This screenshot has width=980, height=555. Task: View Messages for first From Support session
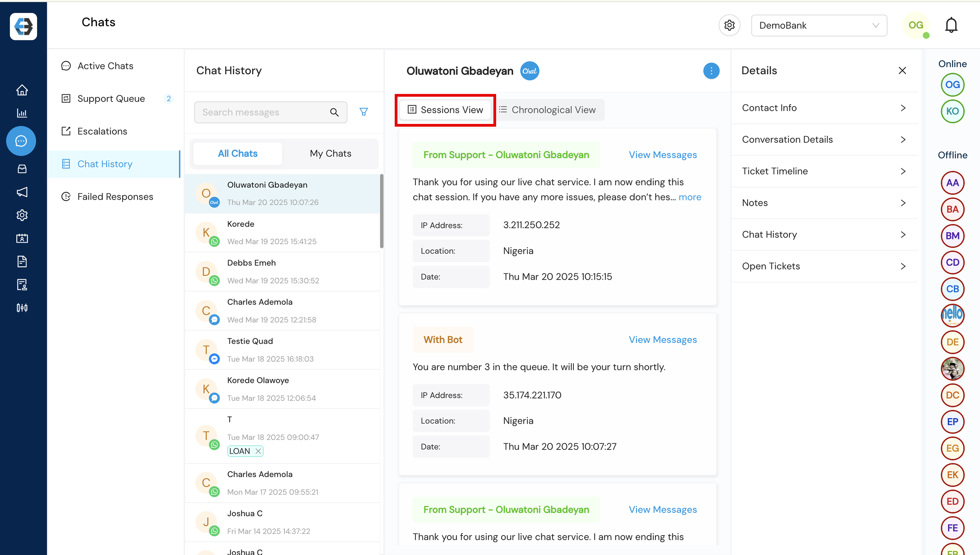click(x=662, y=155)
